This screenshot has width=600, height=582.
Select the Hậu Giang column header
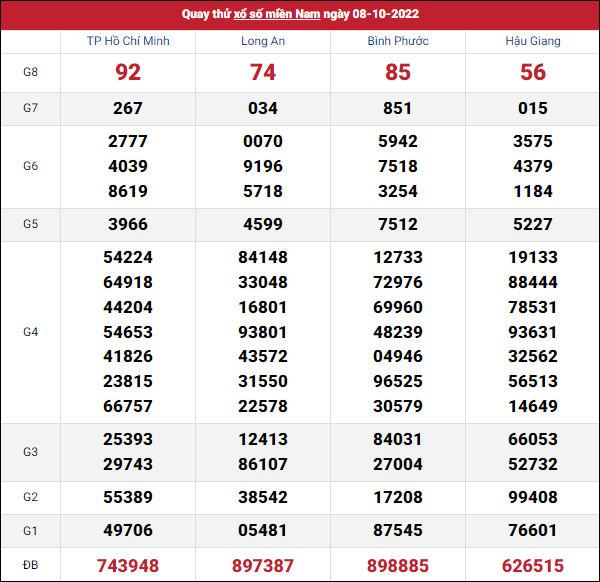pos(533,41)
